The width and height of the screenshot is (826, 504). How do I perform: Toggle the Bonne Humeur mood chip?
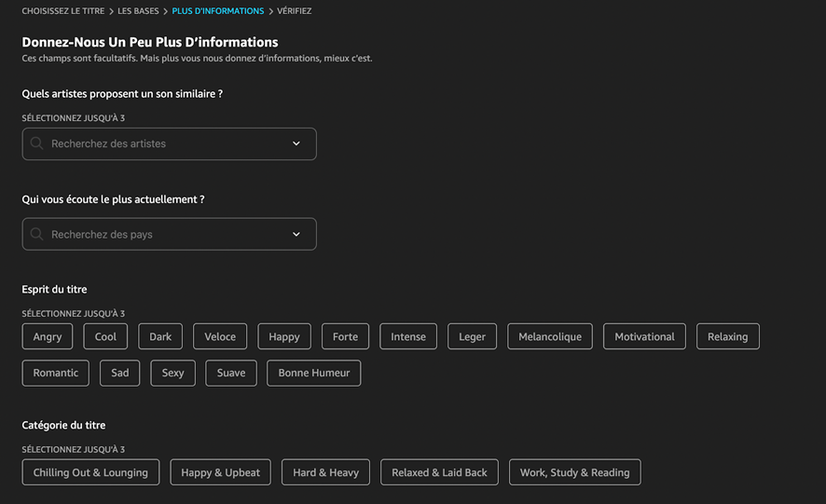pyautogui.click(x=314, y=373)
